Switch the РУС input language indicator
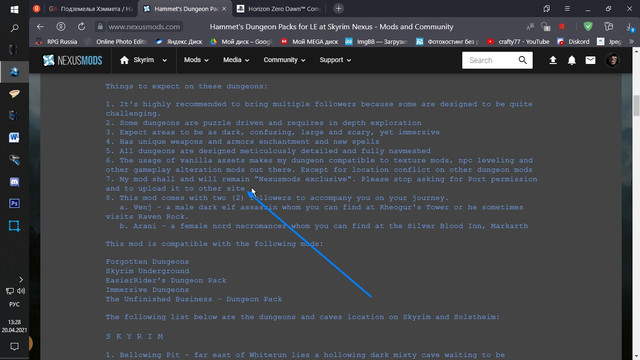Viewport: 640px width, 360px height. tap(14, 304)
